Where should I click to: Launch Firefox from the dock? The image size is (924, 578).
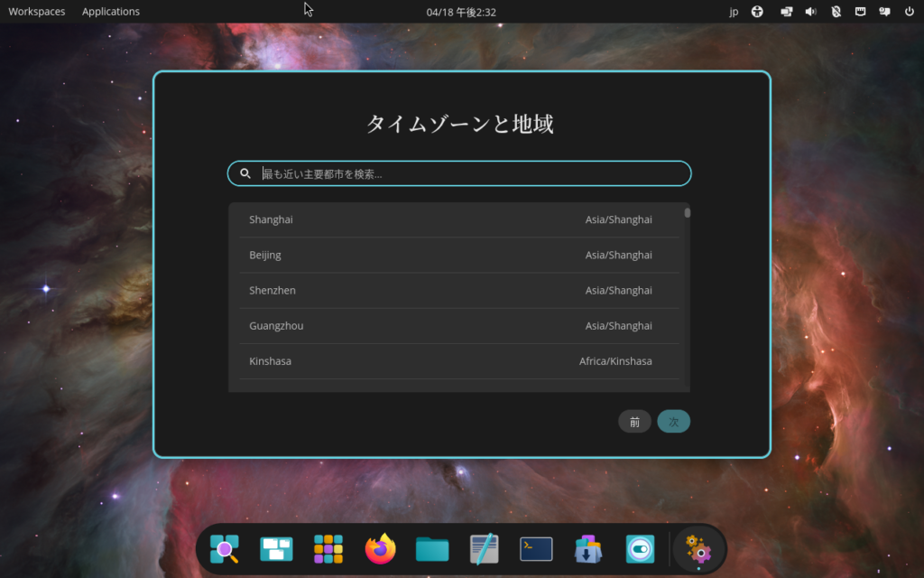pyautogui.click(x=381, y=549)
